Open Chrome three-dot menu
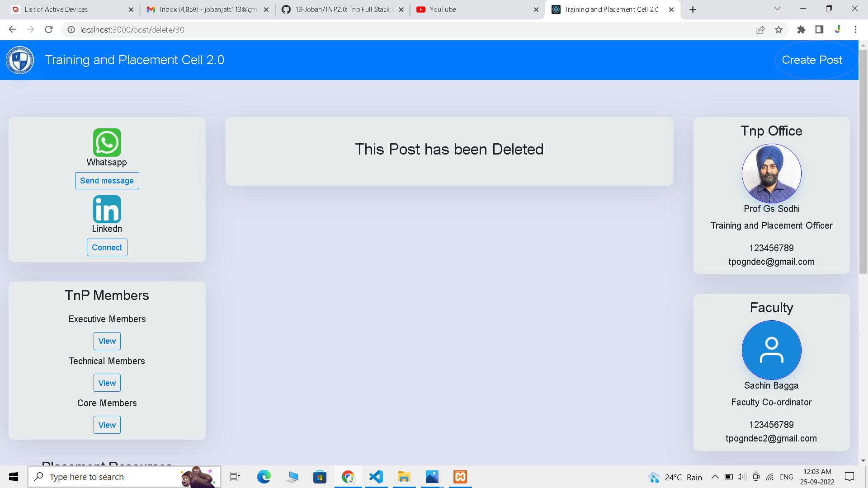 point(855,30)
